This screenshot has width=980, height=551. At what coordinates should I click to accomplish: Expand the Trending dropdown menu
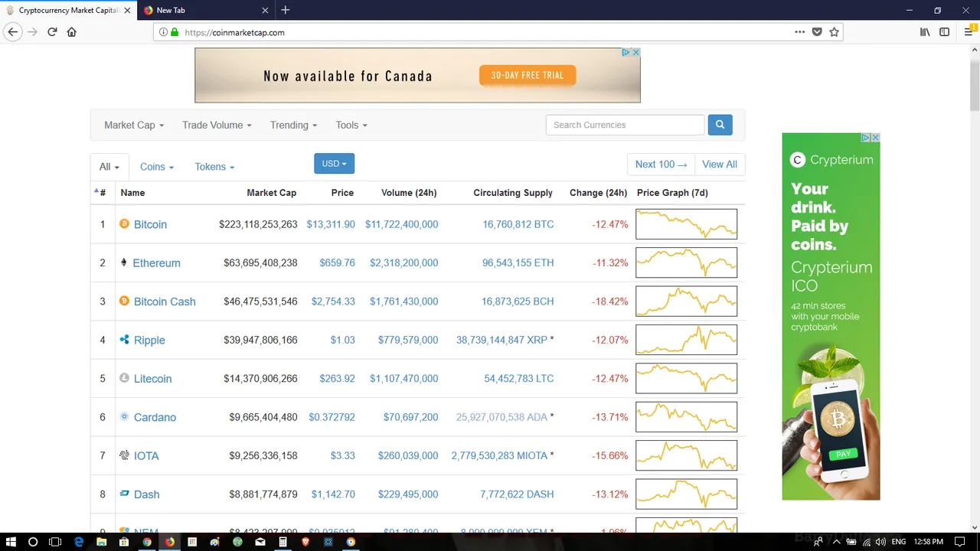point(293,125)
